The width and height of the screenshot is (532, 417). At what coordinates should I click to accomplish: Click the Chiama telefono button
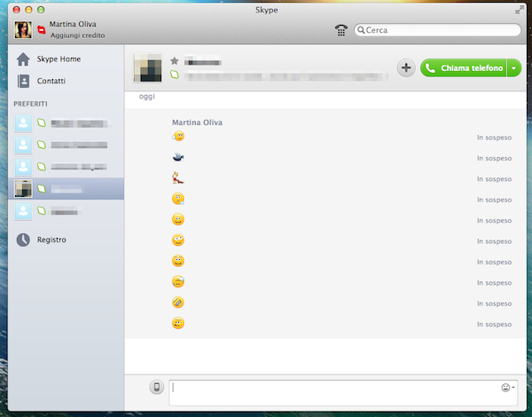pos(464,68)
